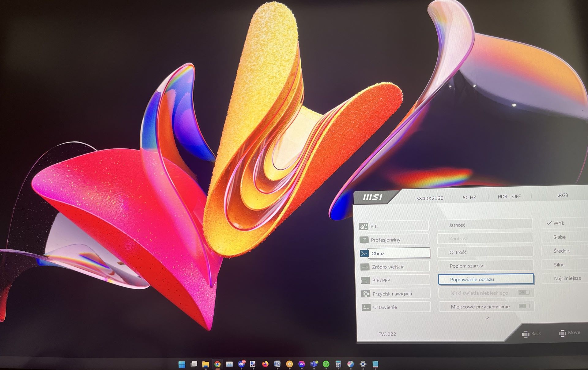Open the Messenger app in taskbar
This screenshot has height=370, width=588.
(301, 364)
